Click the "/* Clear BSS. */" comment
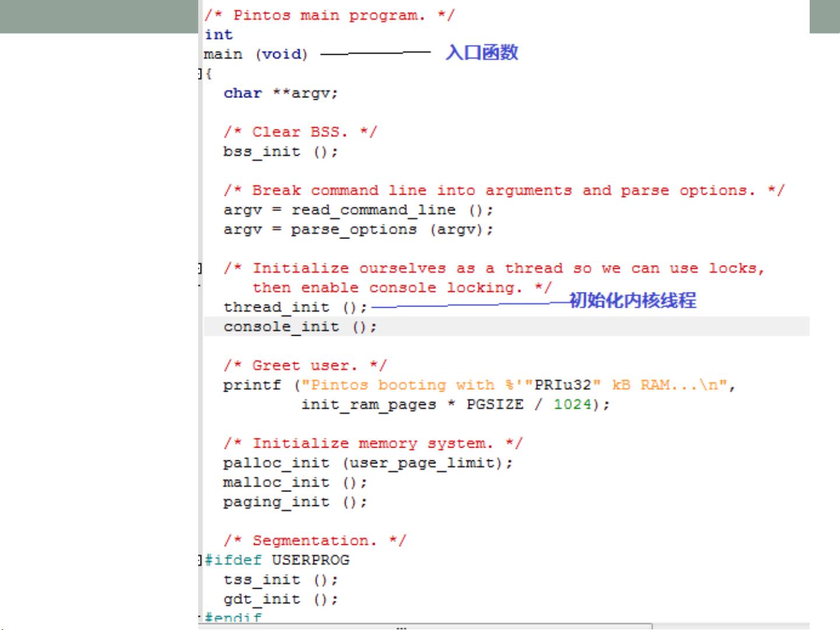 300,132
